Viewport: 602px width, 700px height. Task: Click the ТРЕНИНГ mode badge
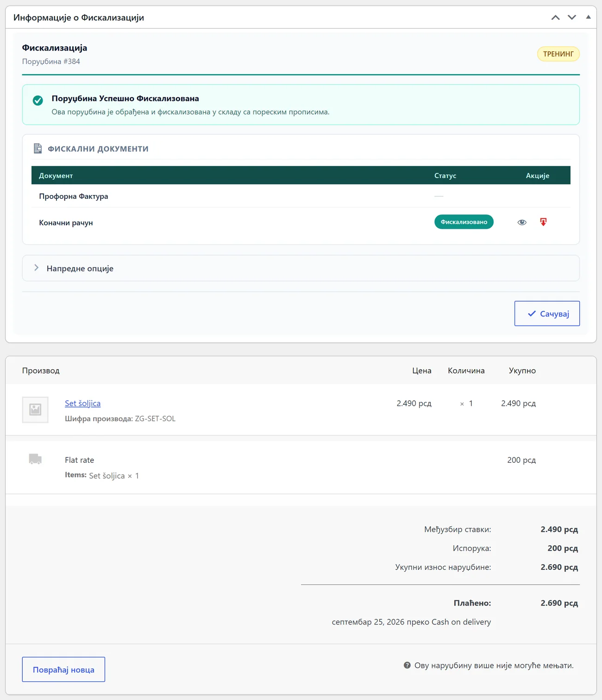click(558, 54)
